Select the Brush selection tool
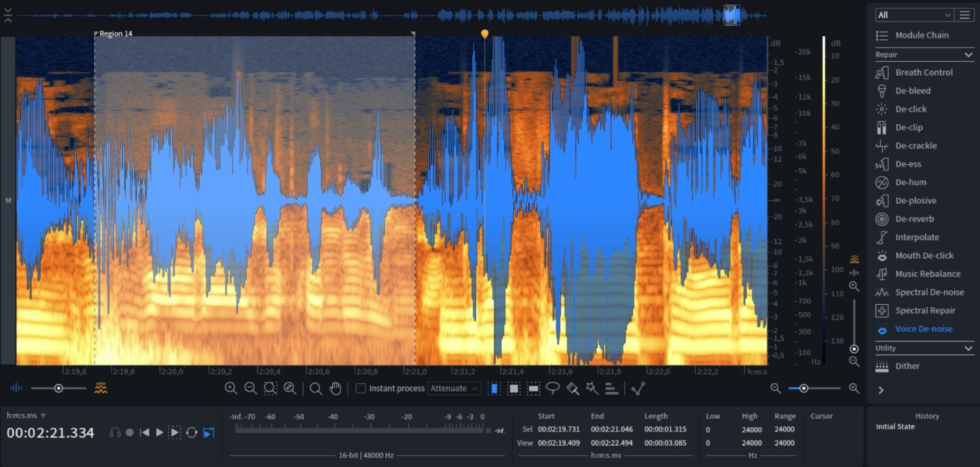The height and width of the screenshot is (467, 980). tap(573, 388)
